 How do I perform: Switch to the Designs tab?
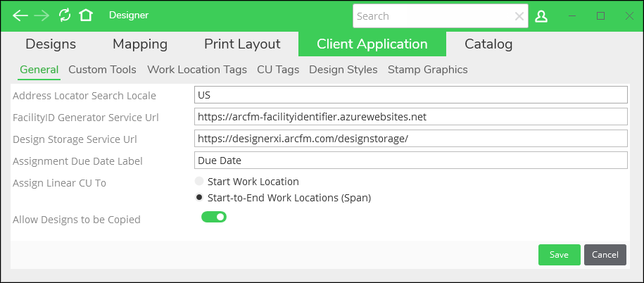coord(51,44)
